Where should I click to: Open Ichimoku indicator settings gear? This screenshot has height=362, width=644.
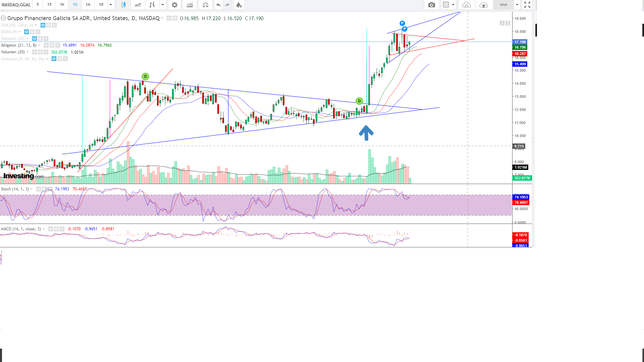tap(60, 59)
